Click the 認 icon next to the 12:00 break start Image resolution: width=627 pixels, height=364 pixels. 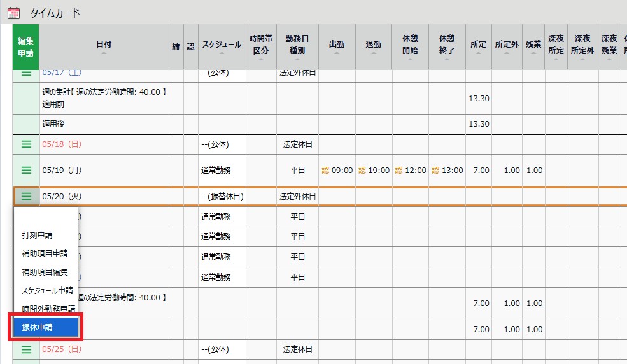coord(399,171)
